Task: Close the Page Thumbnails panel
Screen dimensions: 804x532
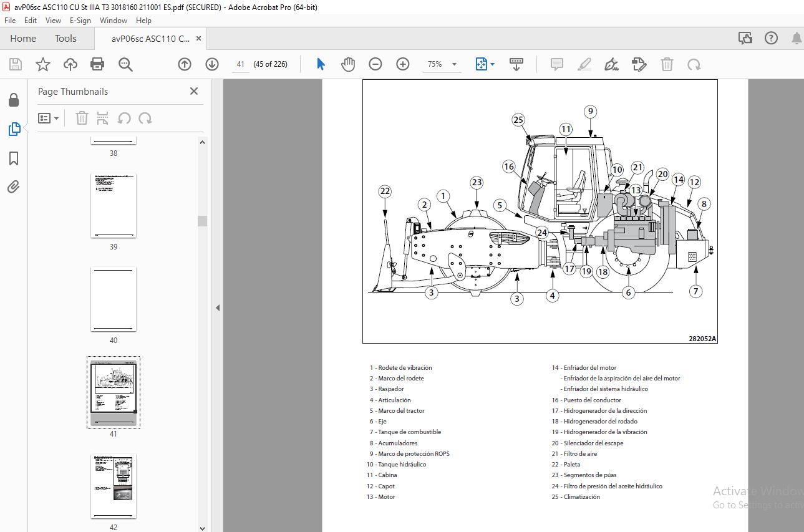Action: click(194, 92)
